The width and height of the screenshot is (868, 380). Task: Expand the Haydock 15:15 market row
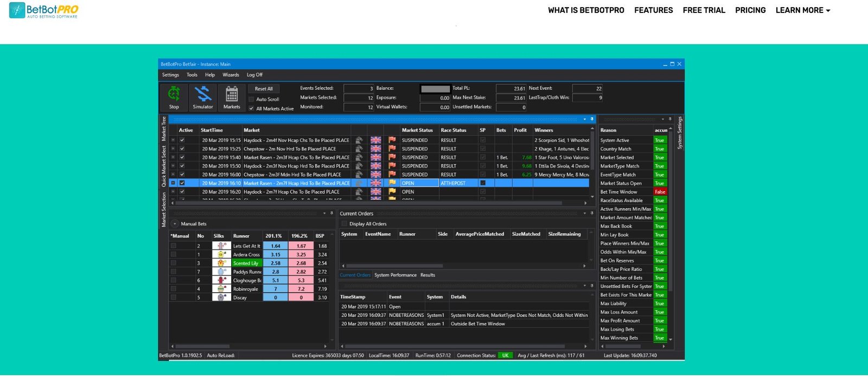[173, 140]
